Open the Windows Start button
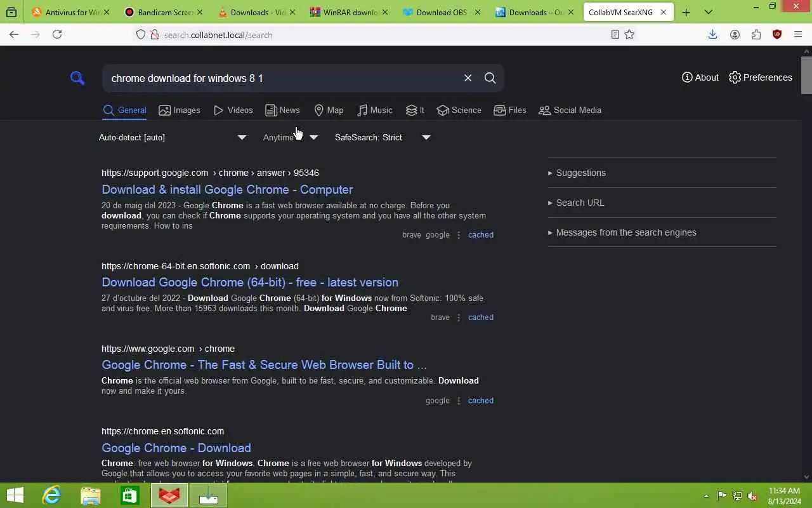 tap(15, 495)
